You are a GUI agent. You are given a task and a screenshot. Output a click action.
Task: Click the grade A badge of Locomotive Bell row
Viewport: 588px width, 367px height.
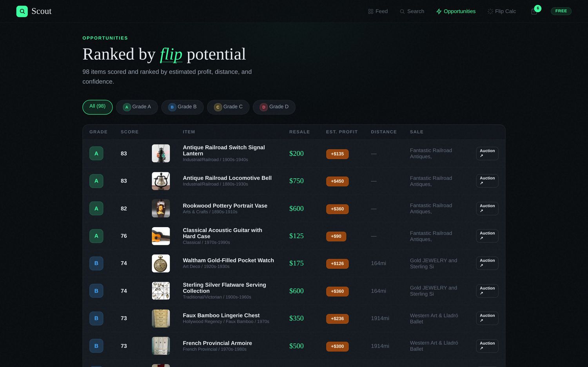pyautogui.click(x=96, y=181)
